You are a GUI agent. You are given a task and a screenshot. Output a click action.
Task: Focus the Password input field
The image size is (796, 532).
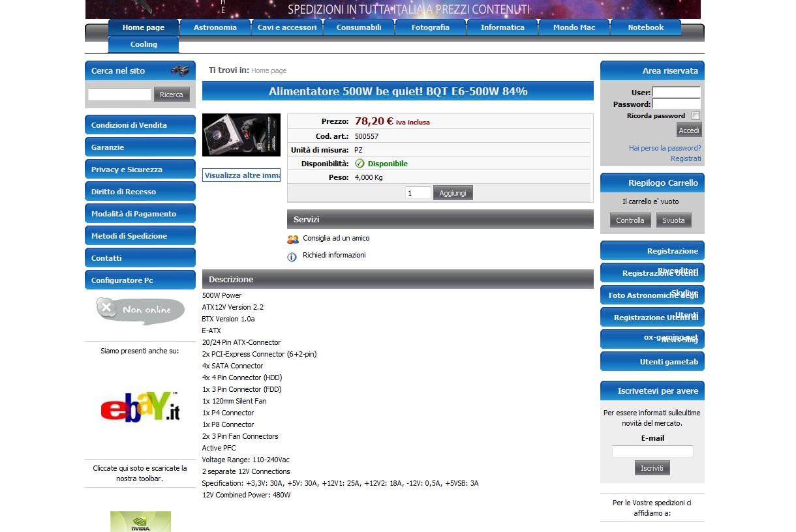(x=677, y=104)
